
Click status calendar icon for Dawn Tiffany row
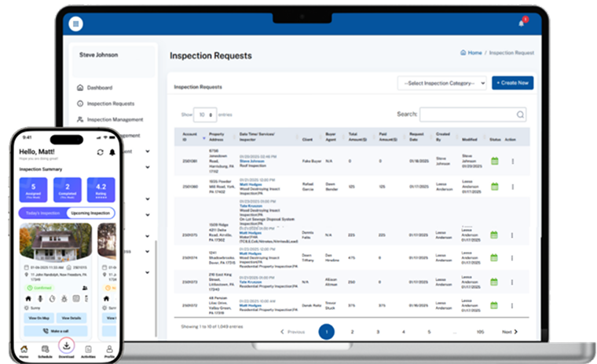[x=494, y=257]
